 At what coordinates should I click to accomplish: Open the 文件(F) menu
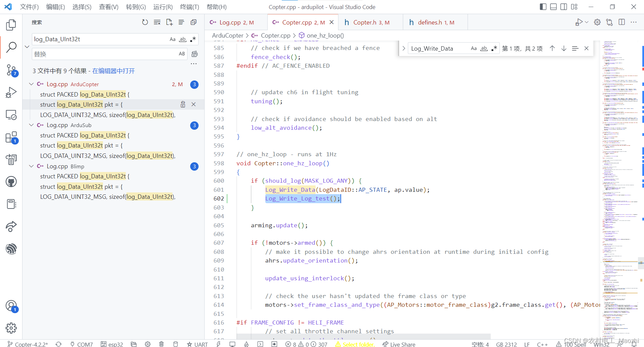click(29, 7)
